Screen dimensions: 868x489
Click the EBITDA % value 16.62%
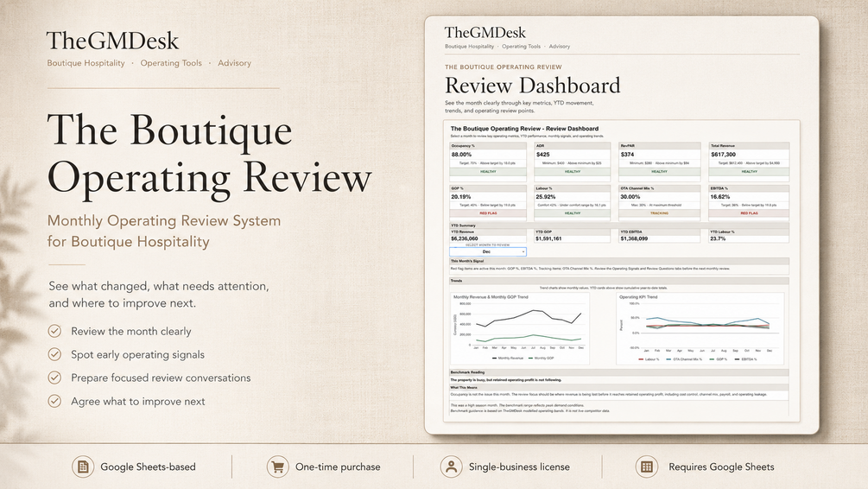pos(721,197)
